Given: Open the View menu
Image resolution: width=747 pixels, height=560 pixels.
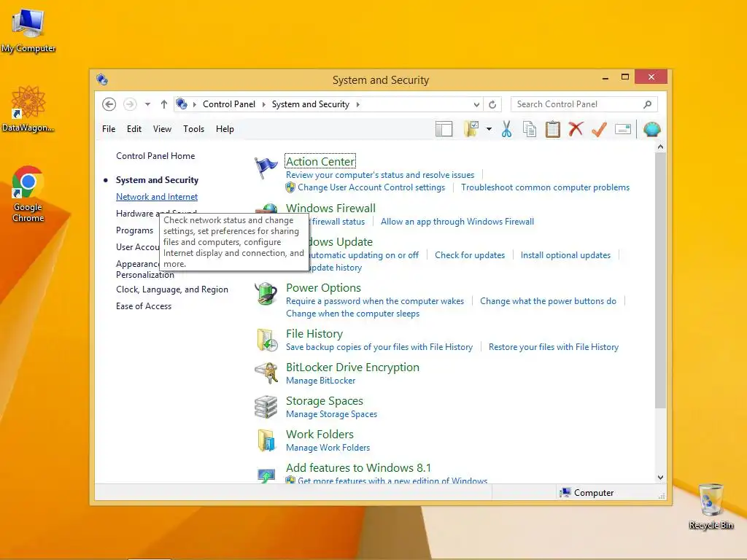Looking at the screenshot, I should pos(162,129).
